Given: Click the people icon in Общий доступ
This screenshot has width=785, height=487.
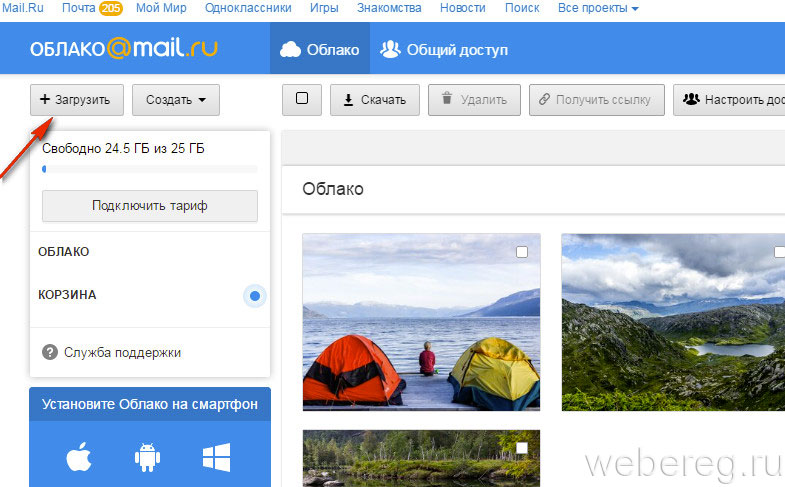Looking at the screenshot, I should [x=390, y=49].
